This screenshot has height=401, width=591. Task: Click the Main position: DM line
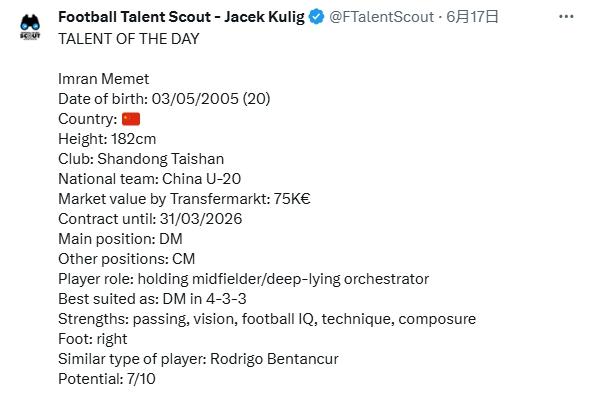pos(121,239)
